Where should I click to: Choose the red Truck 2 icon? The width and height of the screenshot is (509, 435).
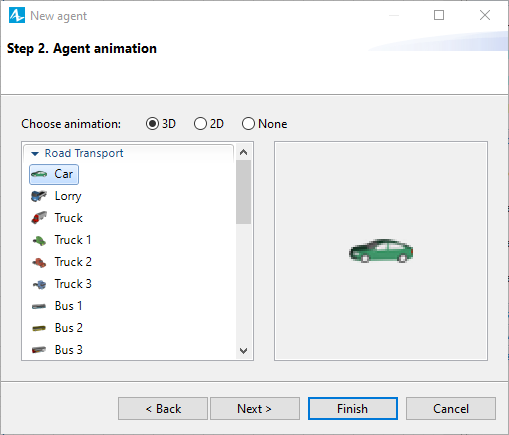point(39,262)
